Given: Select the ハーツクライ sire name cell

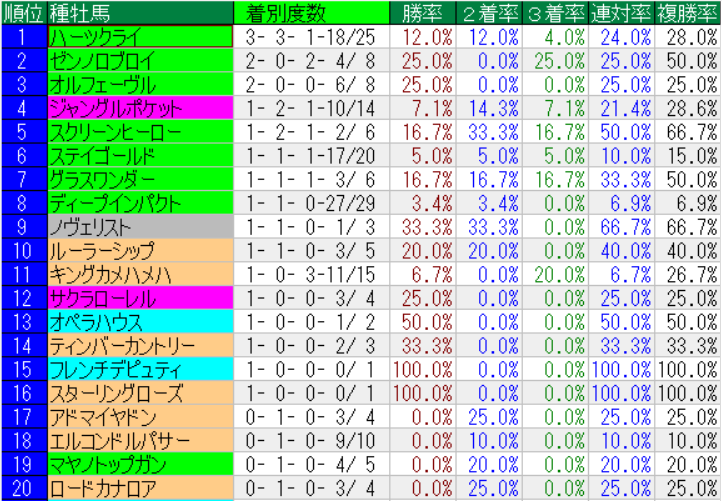Looking at the screenshot, I should click(x=140, y=36).
